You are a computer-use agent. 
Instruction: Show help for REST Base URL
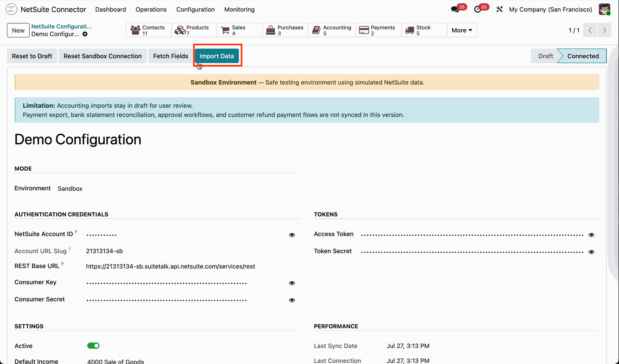coord(63,264)
